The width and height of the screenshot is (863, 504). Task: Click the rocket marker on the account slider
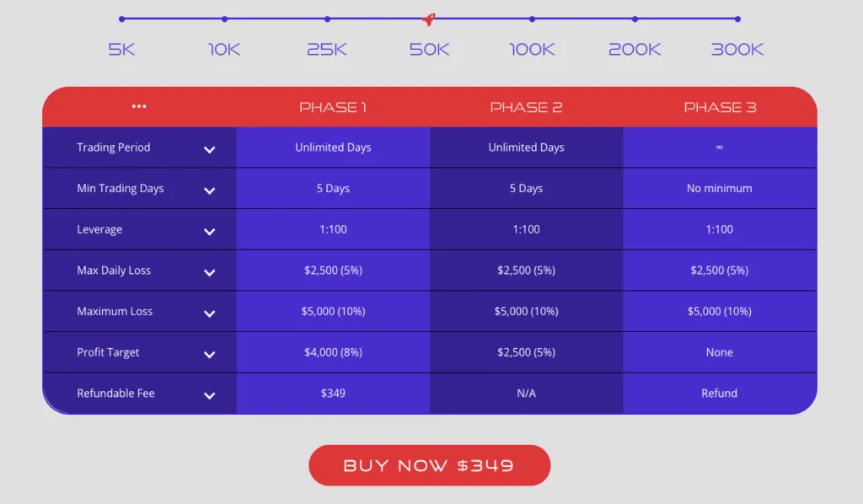point(429,20)
